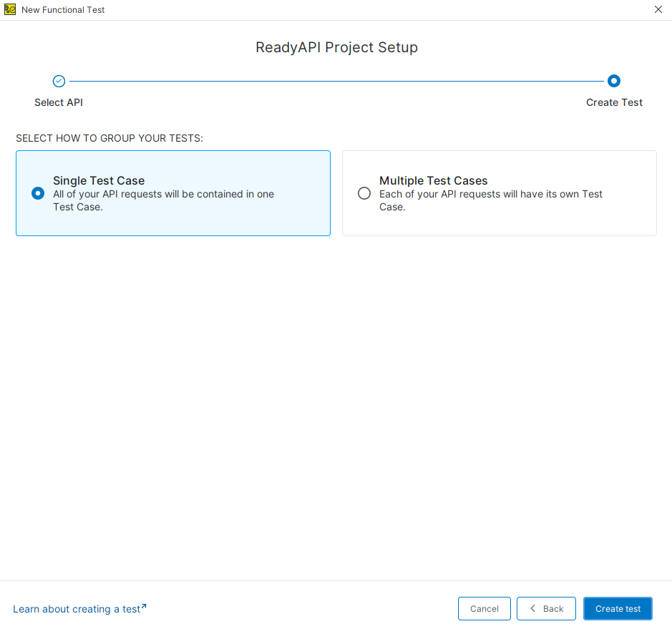Click the Create Test step label
Viewport: 672px width, 634px height.
[614, 102]
